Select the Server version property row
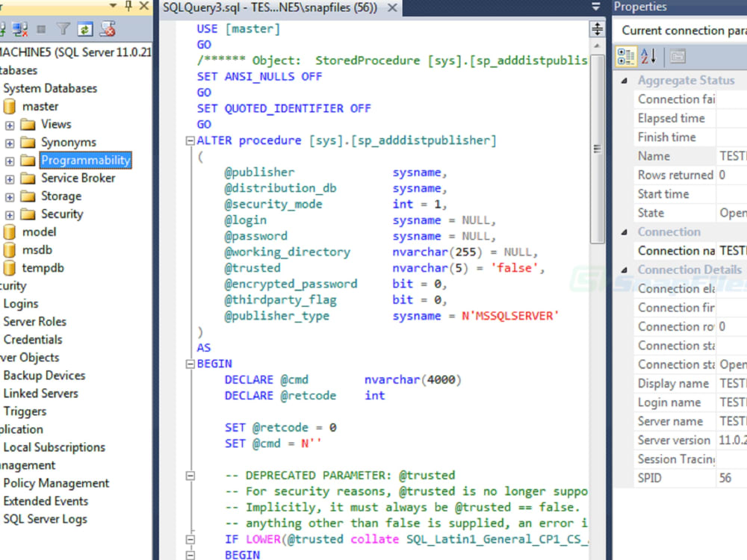Viewport: 747px width, 560px height. click(x=691, y=441)
